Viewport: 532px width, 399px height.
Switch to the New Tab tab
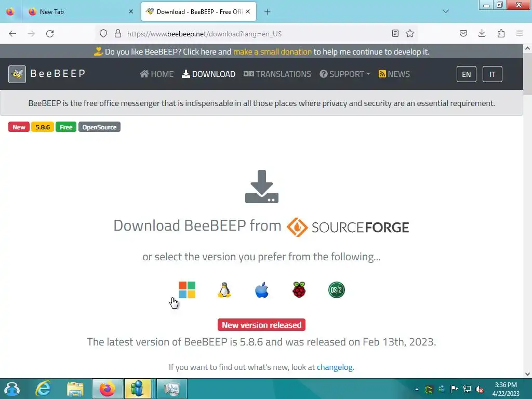click(81, 11)
